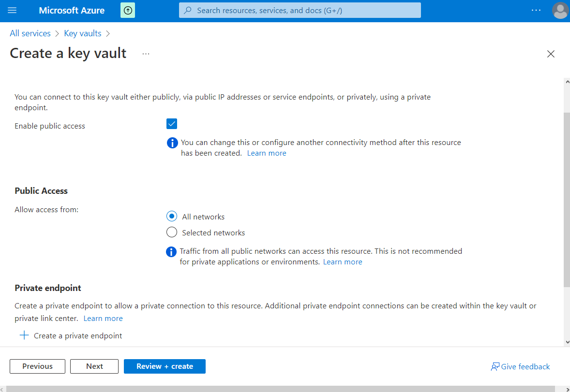Viewport: 570px width, 392px height.
Task: Open Learn more link under Private endpoint
Action: [103, 319]
